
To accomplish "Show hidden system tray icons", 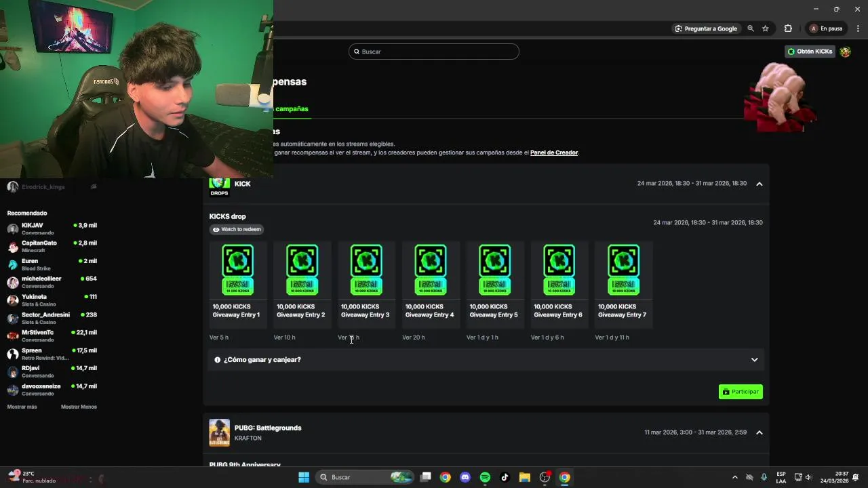I will coord(734,477).
